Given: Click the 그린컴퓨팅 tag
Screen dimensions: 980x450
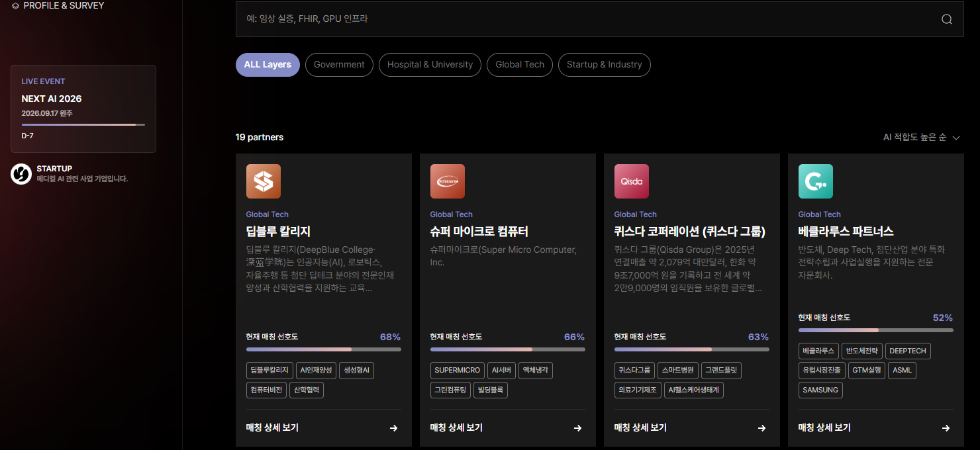Looking at the screenshot, I should [450, 390].
